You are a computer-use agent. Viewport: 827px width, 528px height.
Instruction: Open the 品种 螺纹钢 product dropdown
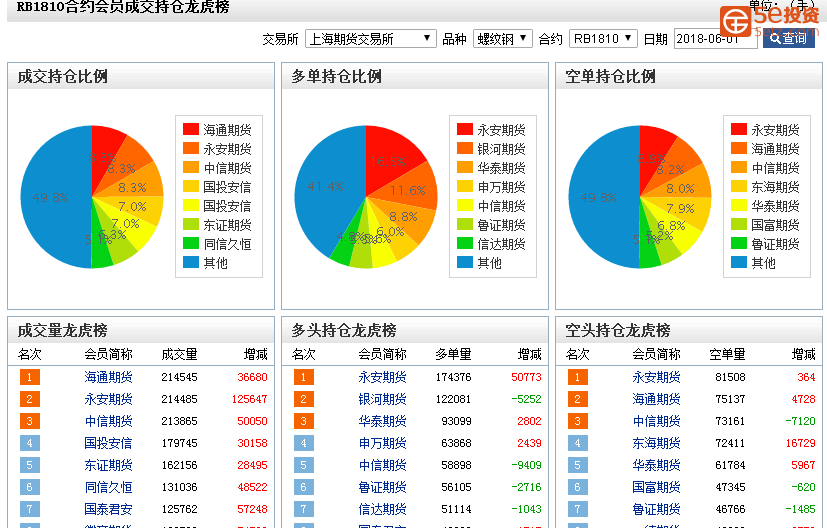[x=503, y=39]
